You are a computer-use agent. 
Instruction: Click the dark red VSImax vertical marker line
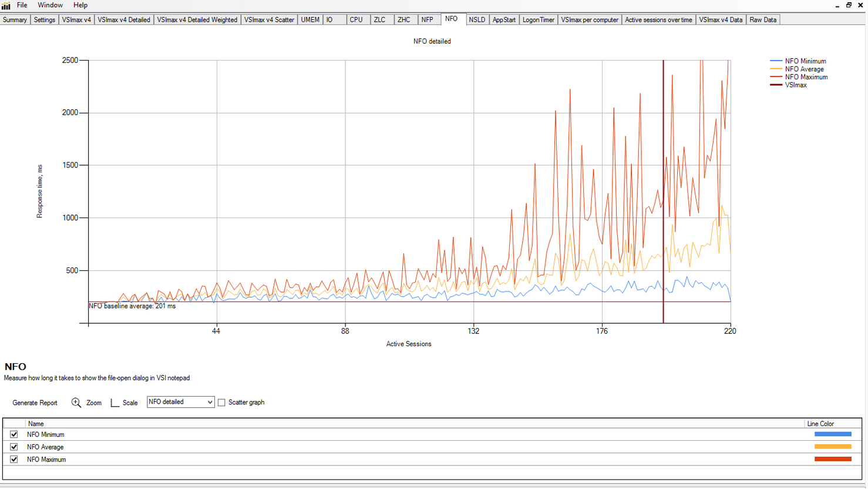coord(664,192)
